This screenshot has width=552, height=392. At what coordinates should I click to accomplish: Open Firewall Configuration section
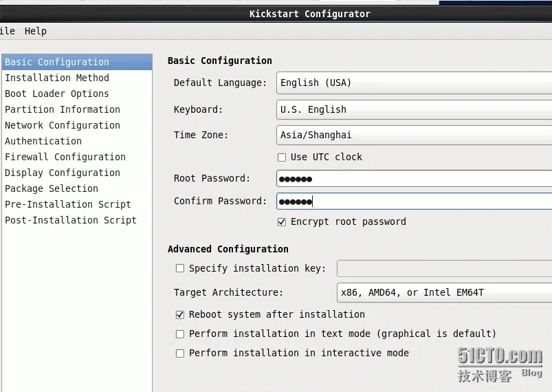pos(77,157)
